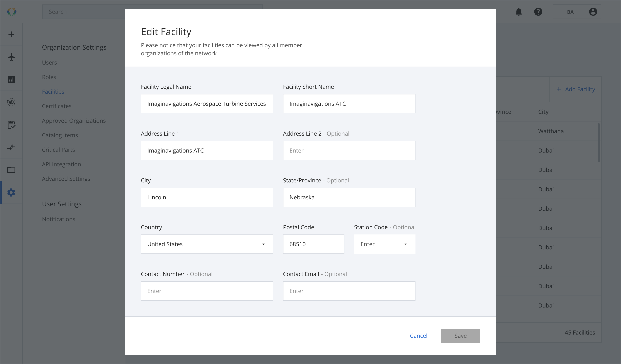
Task: Click the Add Facility link
Action: coord(580,89)
